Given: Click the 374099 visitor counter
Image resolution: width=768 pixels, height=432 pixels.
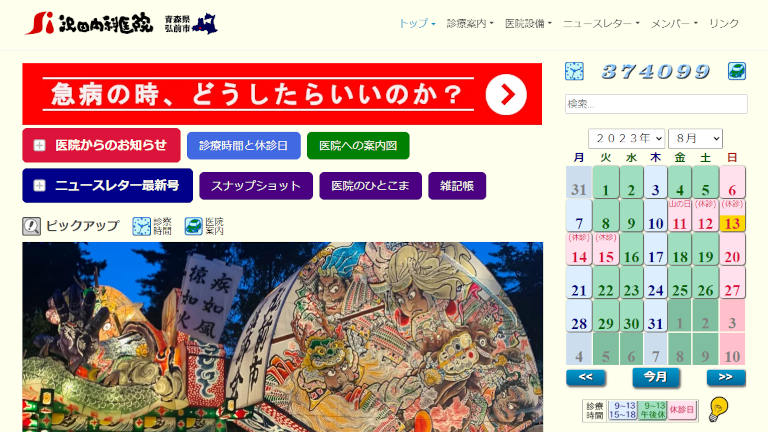Looking at the screenshot, I should click(656, 72).
